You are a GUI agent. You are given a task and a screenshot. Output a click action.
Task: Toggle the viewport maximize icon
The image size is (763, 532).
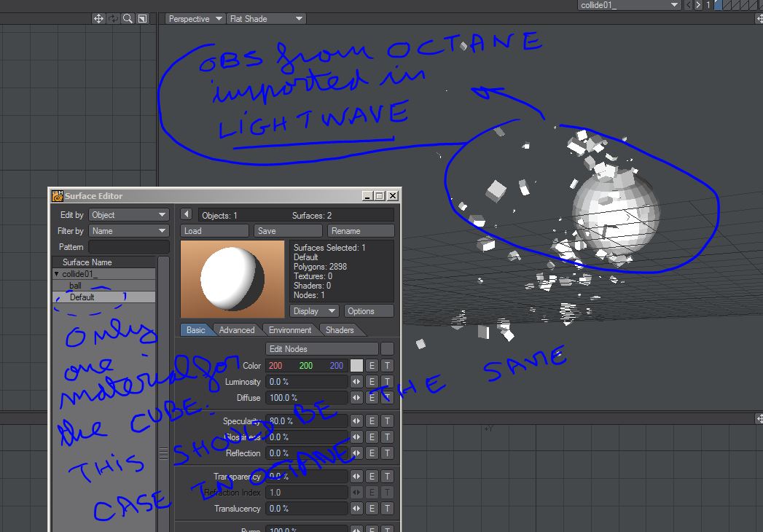coord(142,18)
